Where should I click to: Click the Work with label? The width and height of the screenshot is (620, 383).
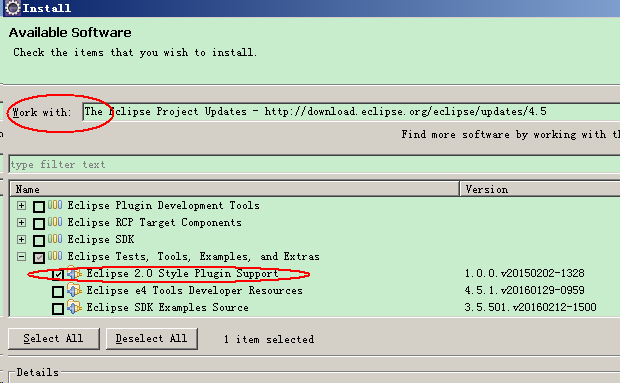tap(41, 113)
